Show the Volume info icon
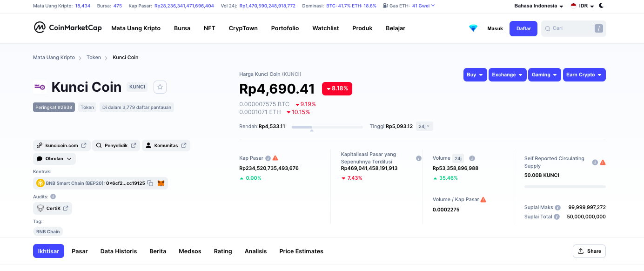This screenshot has height=271, width=644. point(472,158)
